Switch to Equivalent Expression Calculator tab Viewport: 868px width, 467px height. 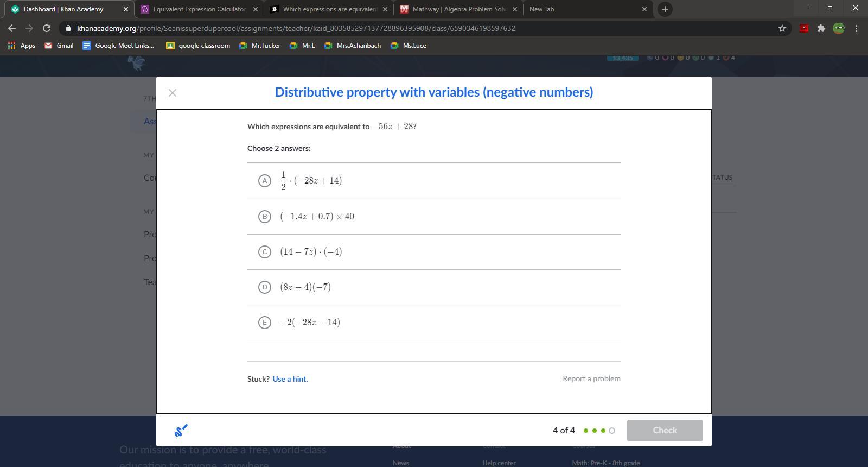199,9
